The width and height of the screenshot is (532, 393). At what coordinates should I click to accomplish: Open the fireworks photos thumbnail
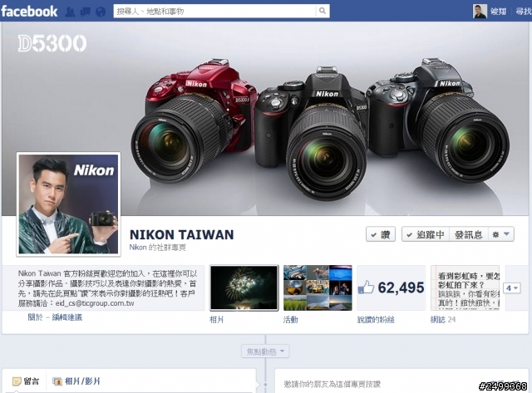tap(244, 287)
